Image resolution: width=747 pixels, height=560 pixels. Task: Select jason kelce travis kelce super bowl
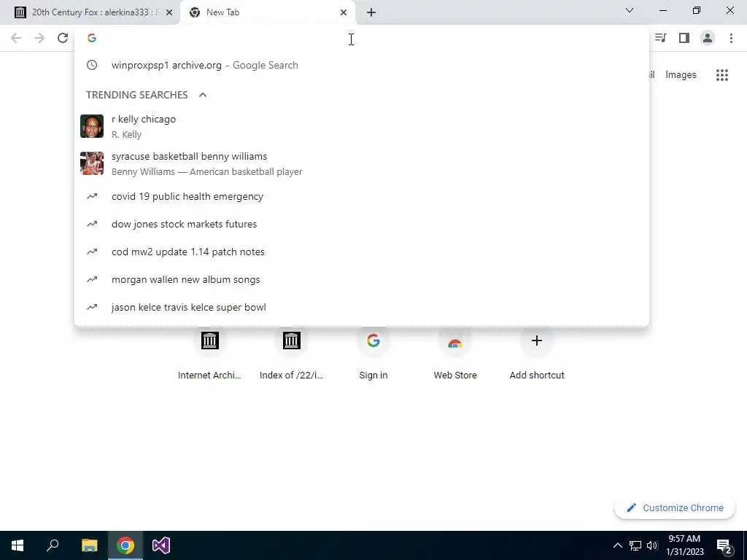[362, 307]
